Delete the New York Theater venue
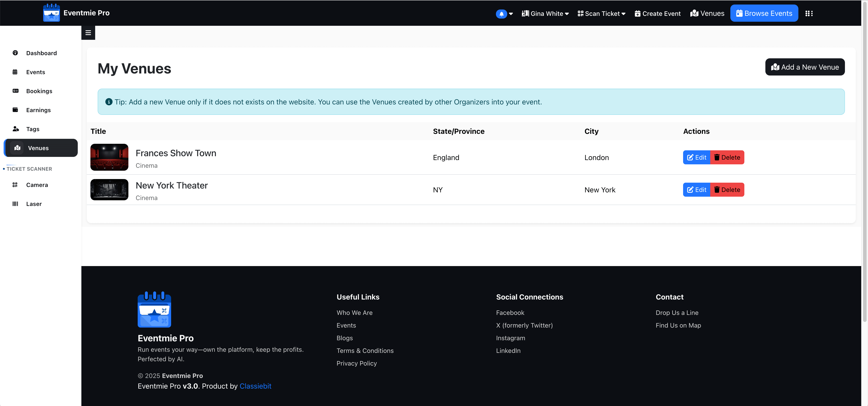 click(x=727, y=190)
